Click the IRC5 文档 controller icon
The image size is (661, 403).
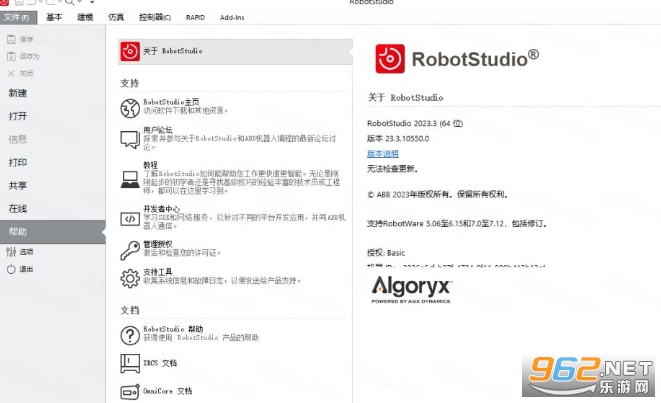[130, 363]
